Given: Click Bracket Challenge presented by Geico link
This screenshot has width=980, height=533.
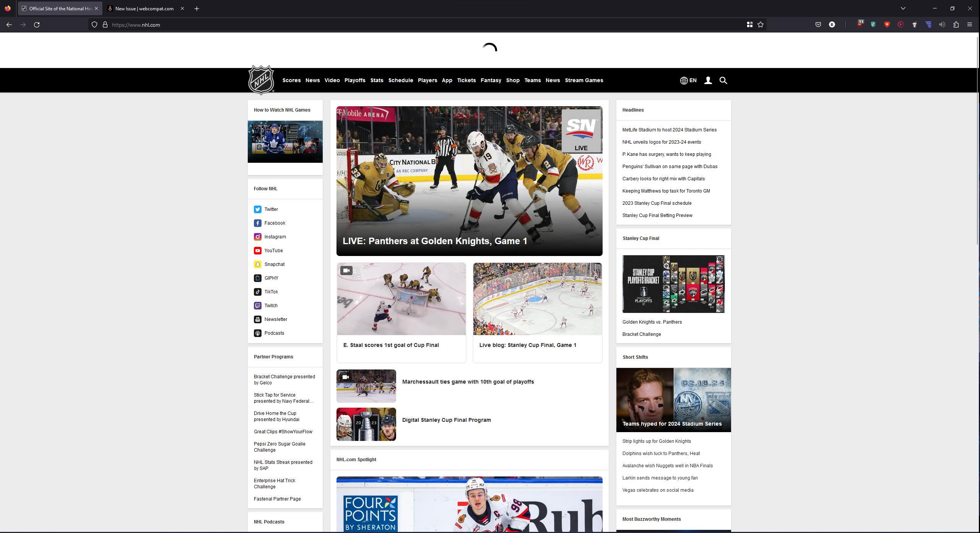Looking at the screenshot, I should pos(284,379).
